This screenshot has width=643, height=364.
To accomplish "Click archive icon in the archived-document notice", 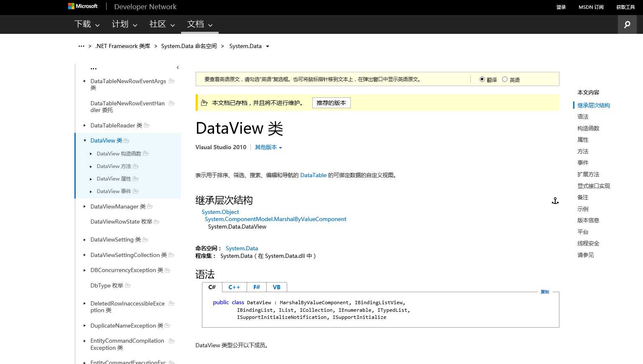I will (x=204, y=103).
